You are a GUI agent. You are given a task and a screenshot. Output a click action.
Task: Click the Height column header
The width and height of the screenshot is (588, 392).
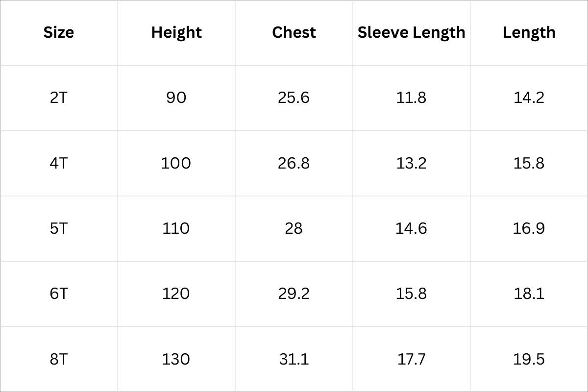pos(176,32)
